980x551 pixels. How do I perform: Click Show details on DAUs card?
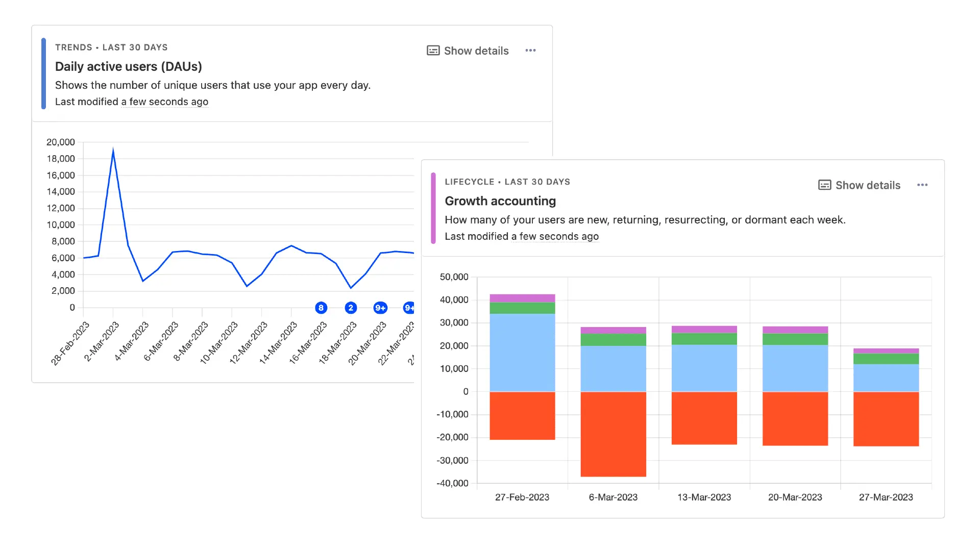(x=468, y=51)
